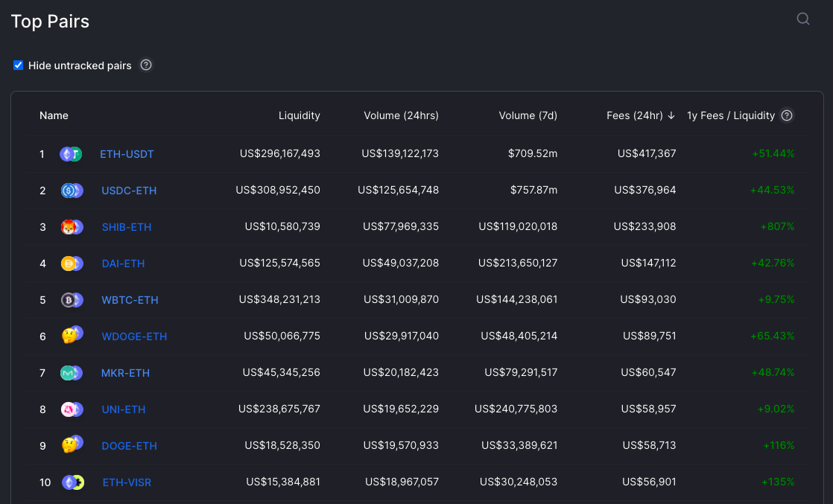
Task: Click the USDC-ETH token pair icon
Action: (x=72, y=190)
